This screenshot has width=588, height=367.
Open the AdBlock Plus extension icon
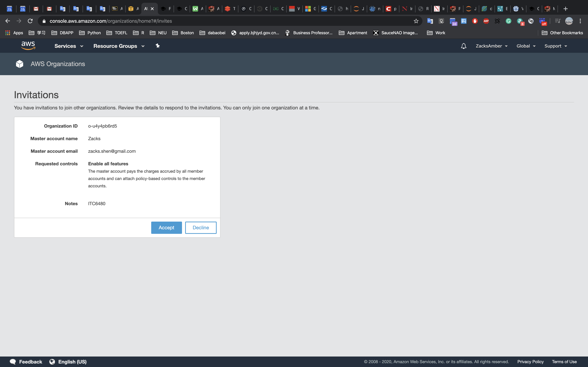point(486,21)
